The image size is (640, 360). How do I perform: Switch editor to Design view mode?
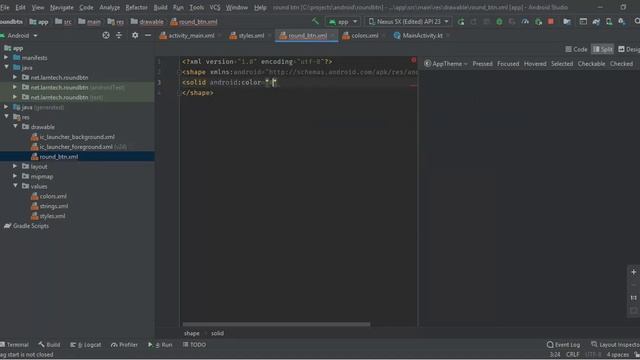tap(629, 49)
